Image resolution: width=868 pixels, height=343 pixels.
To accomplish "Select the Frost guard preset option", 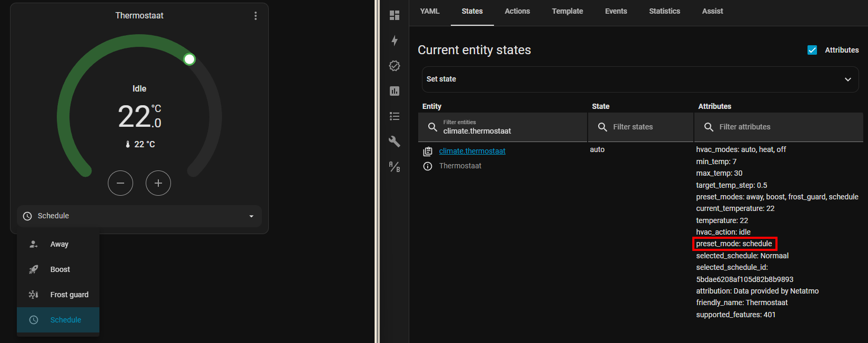I will pyautogui.click(x=69, y=295).
